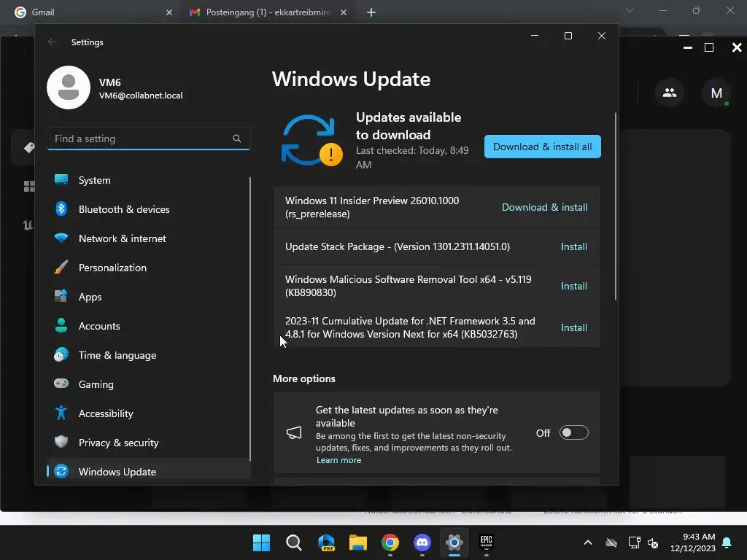The height and width of the screenshot is (560, 747).
Task: Click Download & install all button
Action: [x=542, y=147]
